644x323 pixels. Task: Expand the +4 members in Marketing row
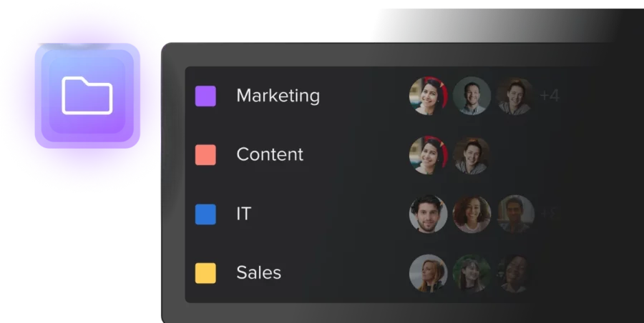(x=549, y=96)
